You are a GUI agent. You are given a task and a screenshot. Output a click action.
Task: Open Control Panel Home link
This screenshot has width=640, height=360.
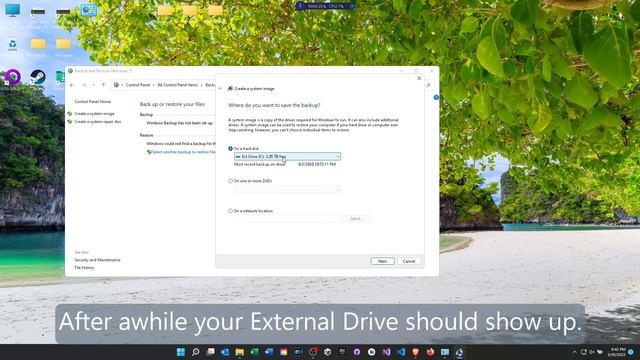coord(93,102)
